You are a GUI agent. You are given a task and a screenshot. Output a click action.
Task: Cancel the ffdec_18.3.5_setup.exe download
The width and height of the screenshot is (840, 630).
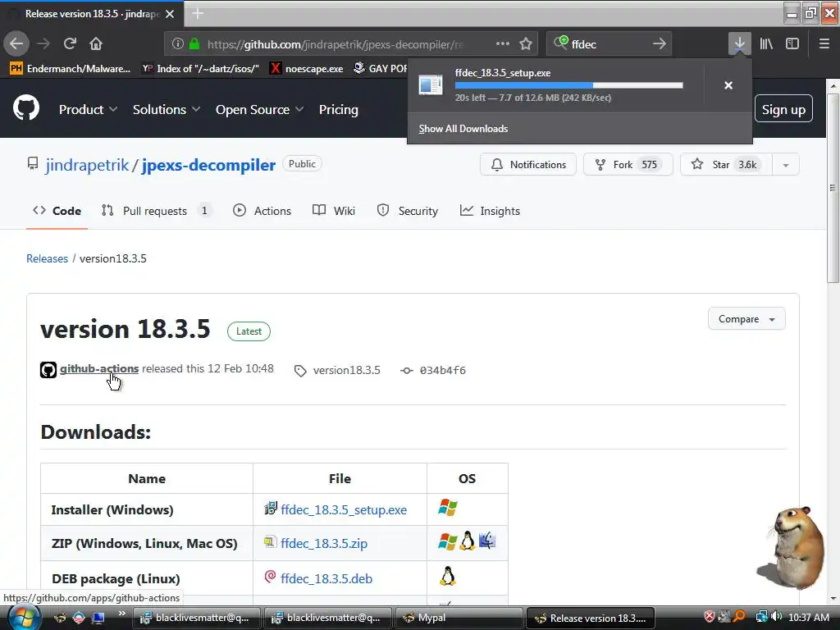[728, 85]
